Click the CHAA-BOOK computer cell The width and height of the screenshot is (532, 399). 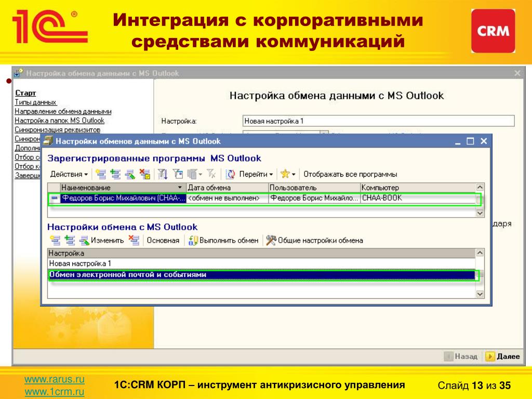(418, 198)
